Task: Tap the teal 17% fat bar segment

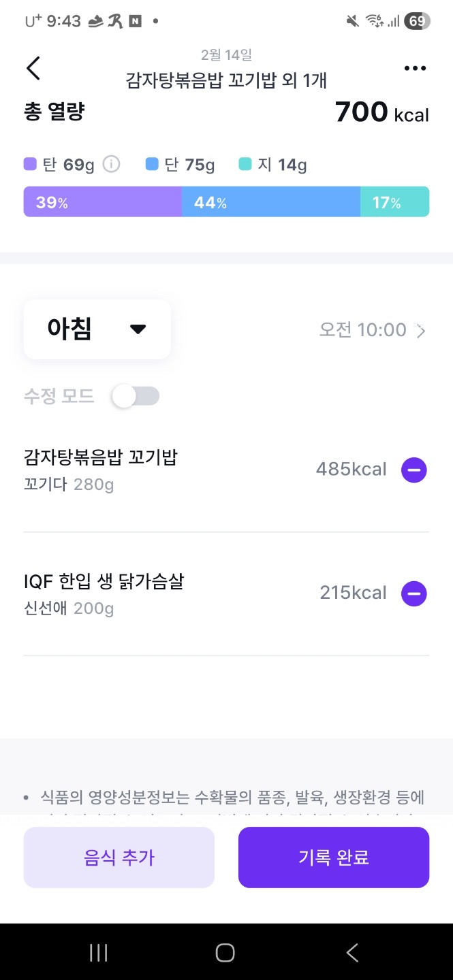Action: pyautogui.click(x=394, y=202)
